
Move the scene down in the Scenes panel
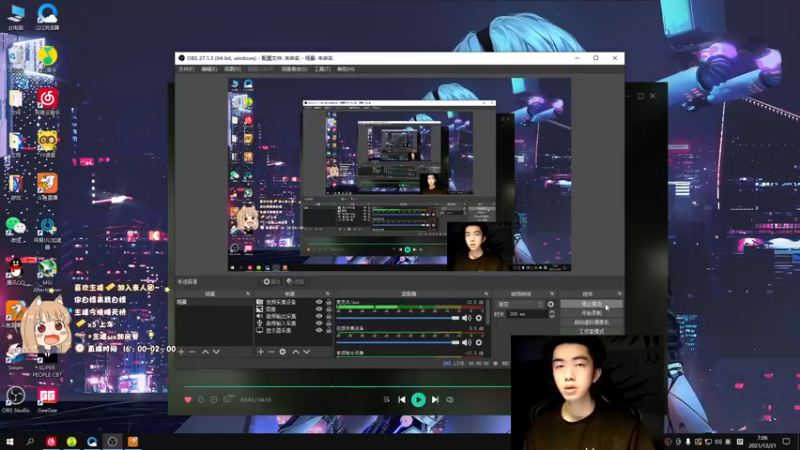coord(216,352)
